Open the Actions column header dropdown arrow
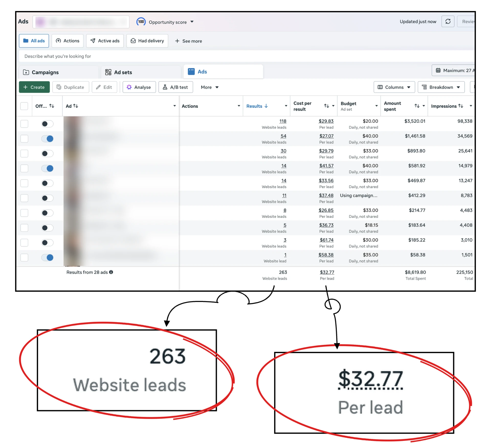Screen dimensions: 491x448 pyautogui.click(x=239, y=106)
